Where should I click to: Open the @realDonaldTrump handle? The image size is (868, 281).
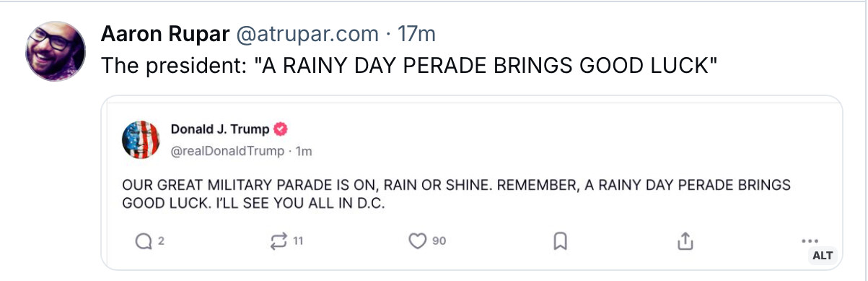coord(227,152)
